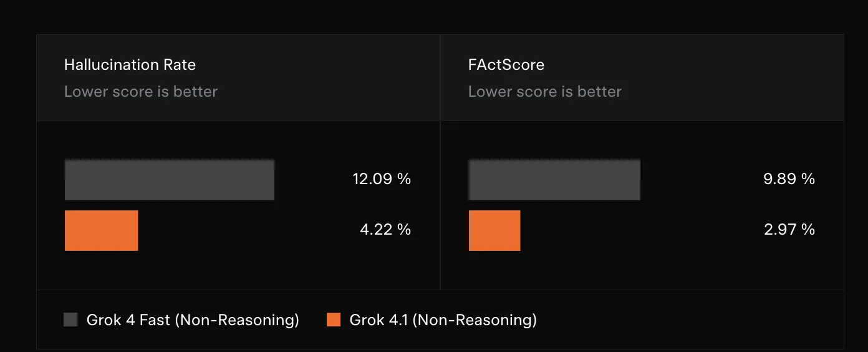The image size is (868, 352).
Task: Click the FActScore chart title
Action: (x=506, y=65)
